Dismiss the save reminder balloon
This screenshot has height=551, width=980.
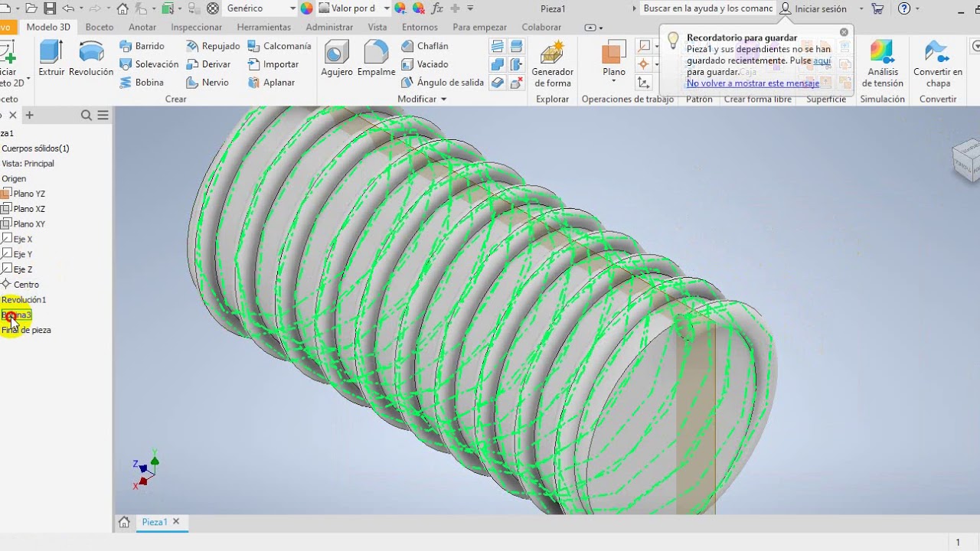click(844, 32)
